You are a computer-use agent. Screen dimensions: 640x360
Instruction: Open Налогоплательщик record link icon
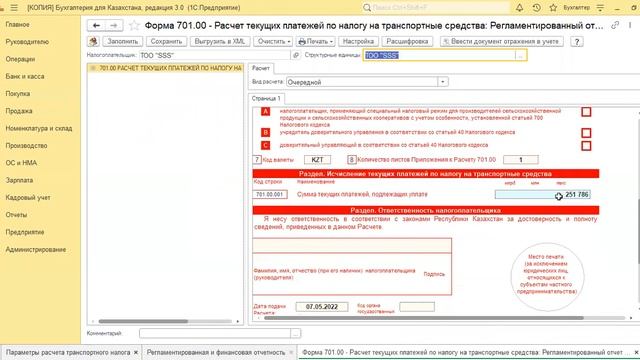pos(296,55)
